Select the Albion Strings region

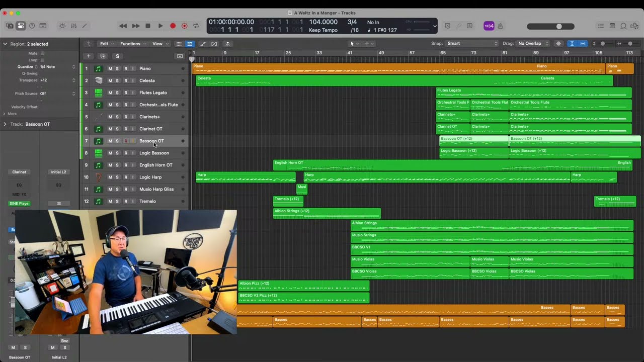click(x=492, y=225)
